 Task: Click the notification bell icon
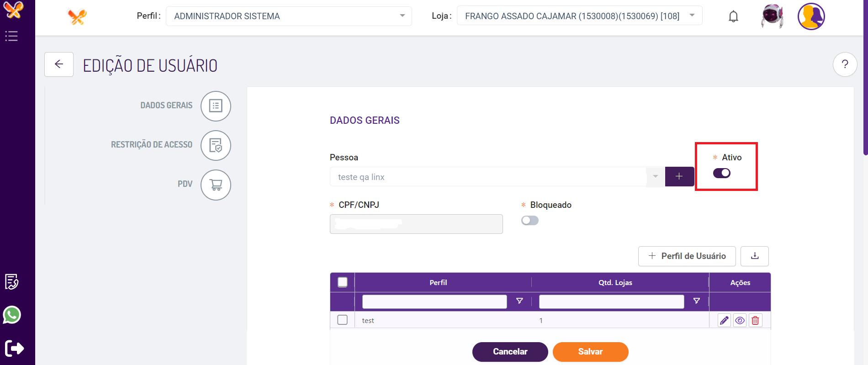733,16
